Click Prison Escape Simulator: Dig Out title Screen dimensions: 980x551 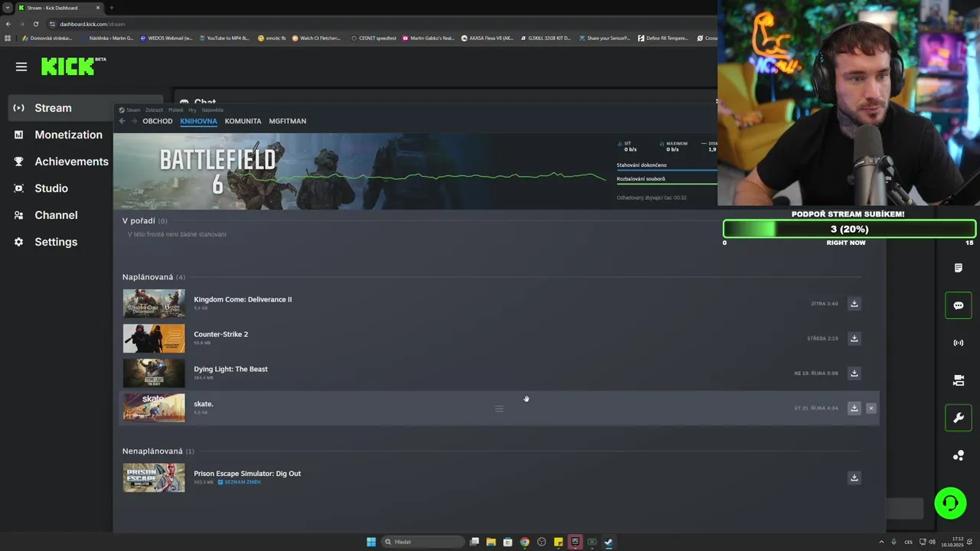[247, 474]
